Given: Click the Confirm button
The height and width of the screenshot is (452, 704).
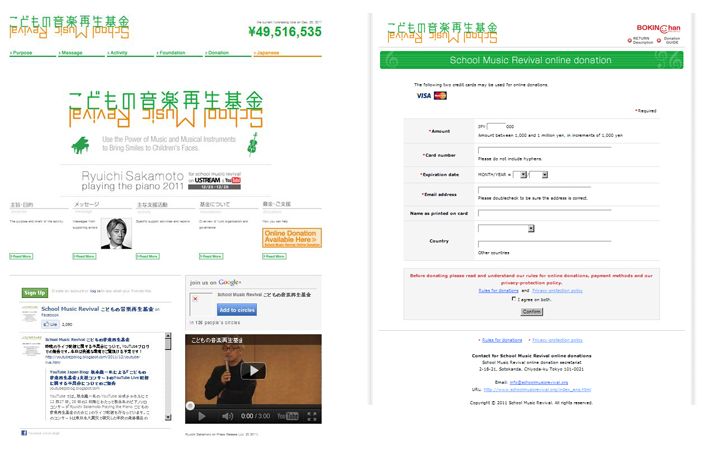Looking at the screenshot, I should click(532, 312).
